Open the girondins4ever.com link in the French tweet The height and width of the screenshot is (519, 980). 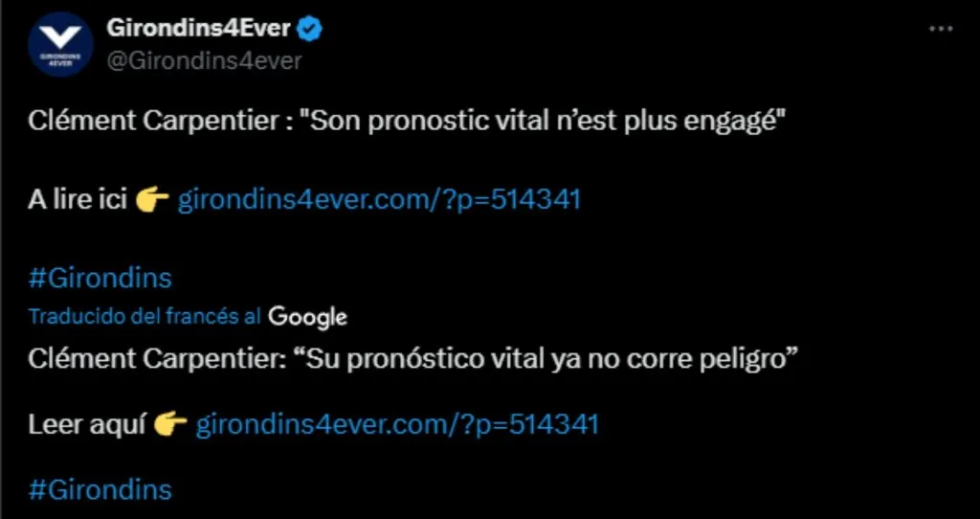click(379, 200)
